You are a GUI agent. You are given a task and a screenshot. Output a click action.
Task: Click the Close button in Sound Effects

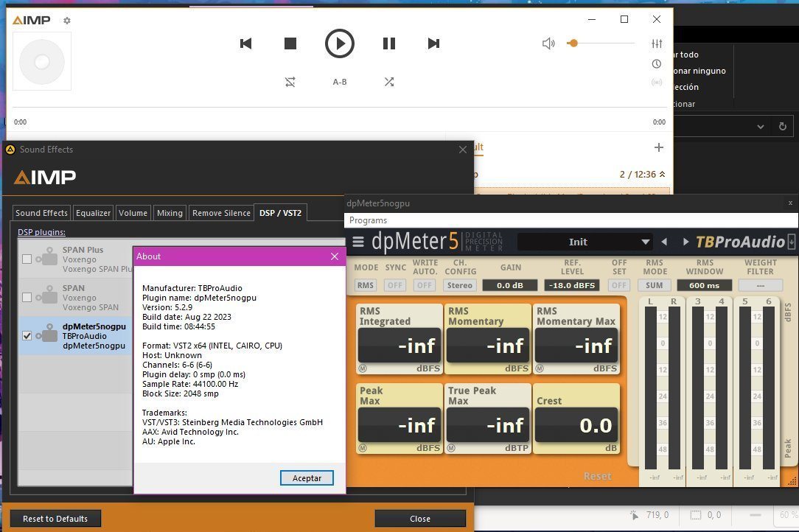pos(420,519)
